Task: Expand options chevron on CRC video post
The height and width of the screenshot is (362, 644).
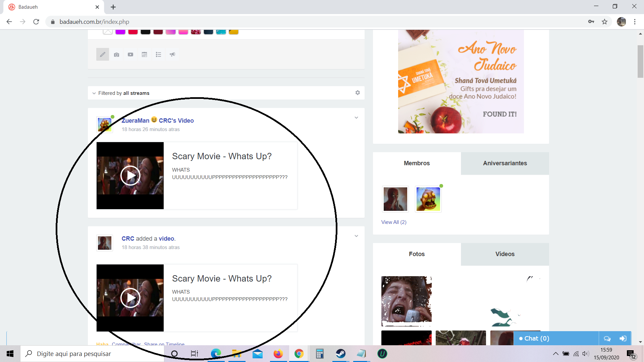Action: [356, 236]
